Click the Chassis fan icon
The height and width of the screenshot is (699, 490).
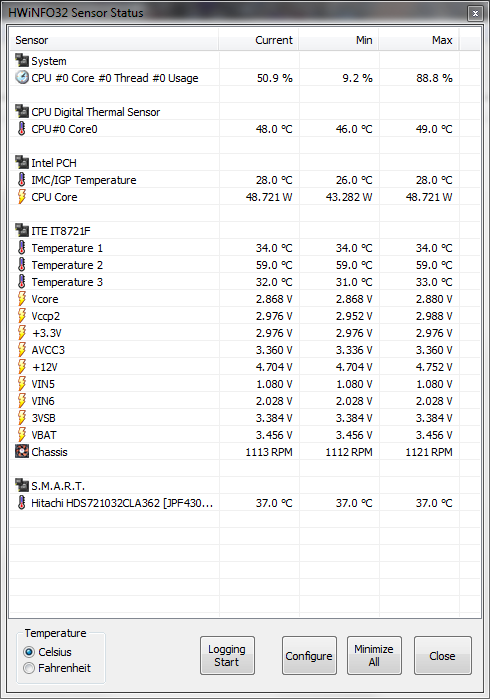coord(22,451)
